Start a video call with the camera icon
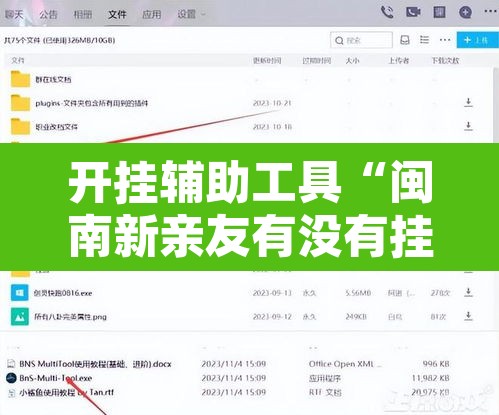The width and height of the screenshot is (499, 415). tap(413, 13)
